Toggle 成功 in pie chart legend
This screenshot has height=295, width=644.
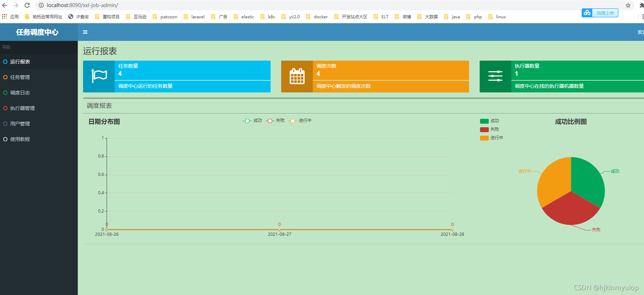coord(490,121)
